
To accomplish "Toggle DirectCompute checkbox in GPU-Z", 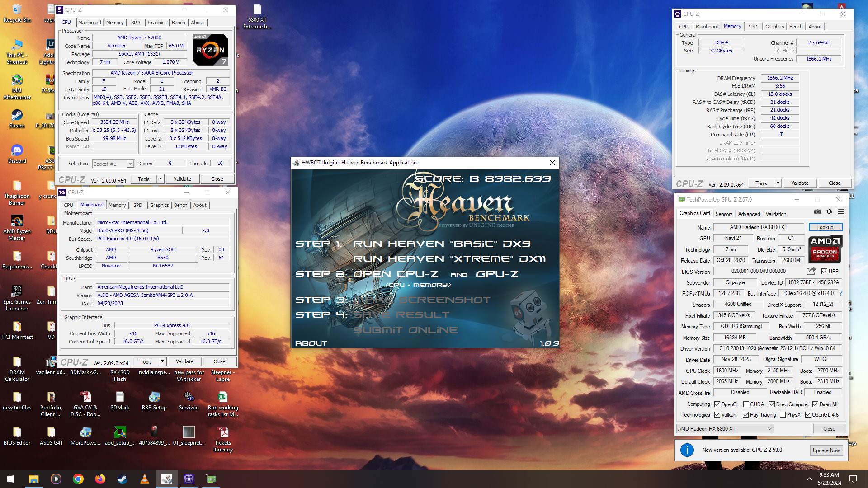I will tap(772, 404).
